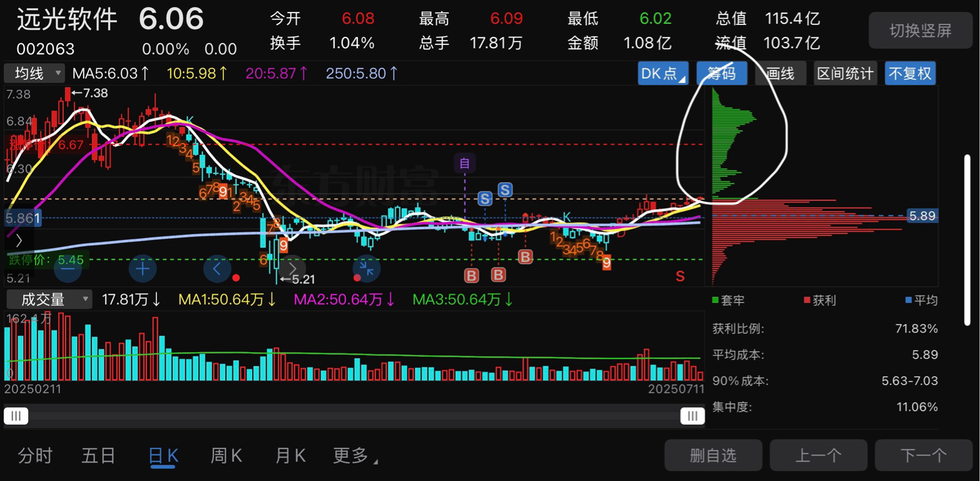The height and width of the screenshot is (481, 980).
Task: Switch to the 分时 tab
Action: click(35, 455)
